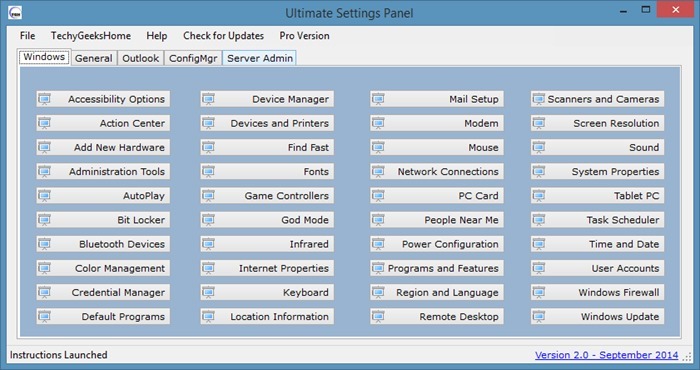Open Color Management
This screenshot has width=700, height=370.
click(x=103, y=268)
